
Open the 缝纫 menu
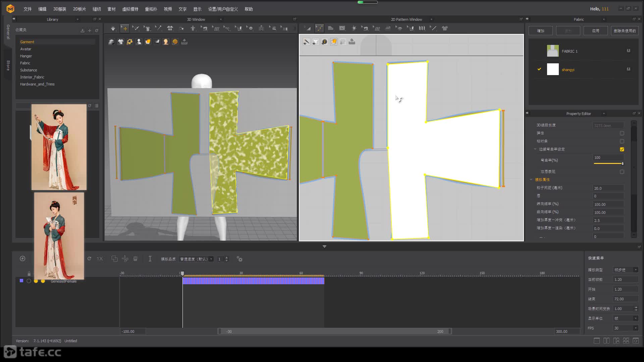coord(97,9)
